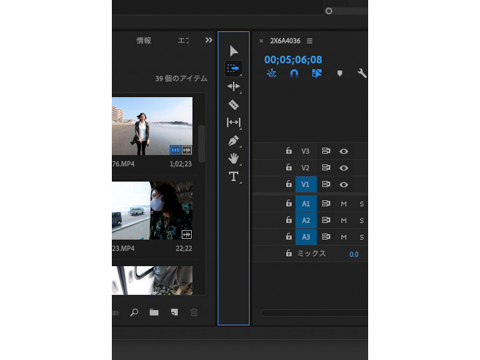This screenshot has width=480, height=360.
Task: Click the 00;05;06;08 playhead timecode
Action: (x=293, y=60)
